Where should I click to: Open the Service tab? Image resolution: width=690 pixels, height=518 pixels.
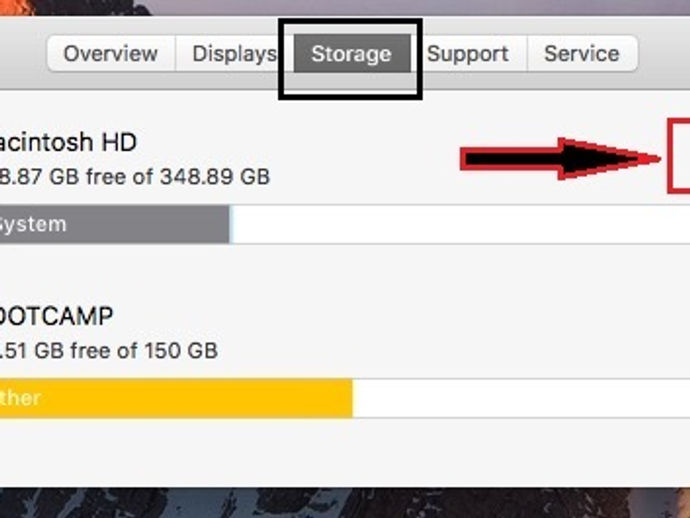click(581, 54)
